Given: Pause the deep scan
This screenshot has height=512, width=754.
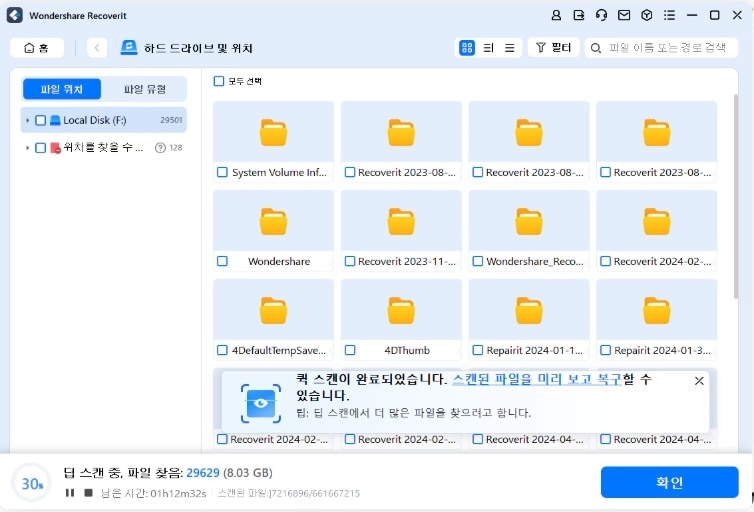Looking at the screenshot, I should coord(70,493).
